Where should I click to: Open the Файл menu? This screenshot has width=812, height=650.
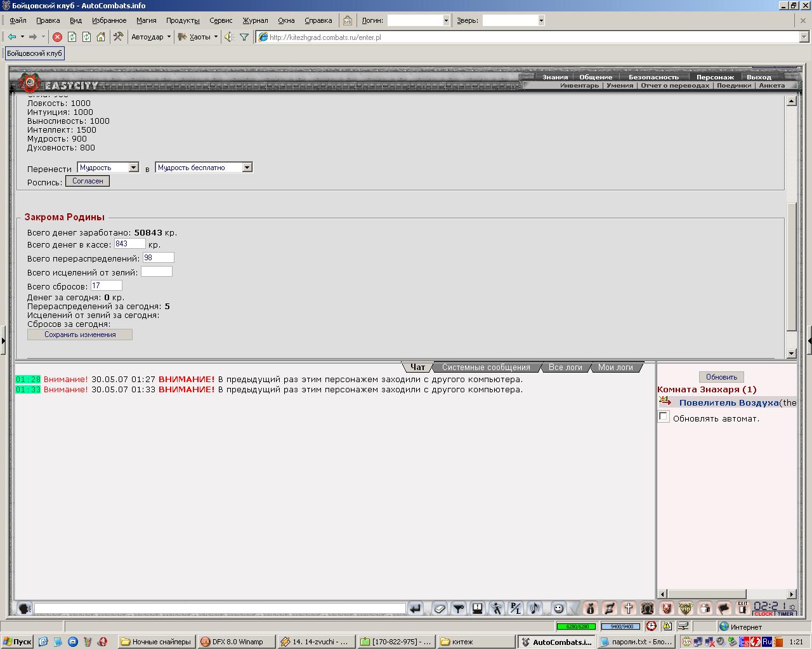18,20
